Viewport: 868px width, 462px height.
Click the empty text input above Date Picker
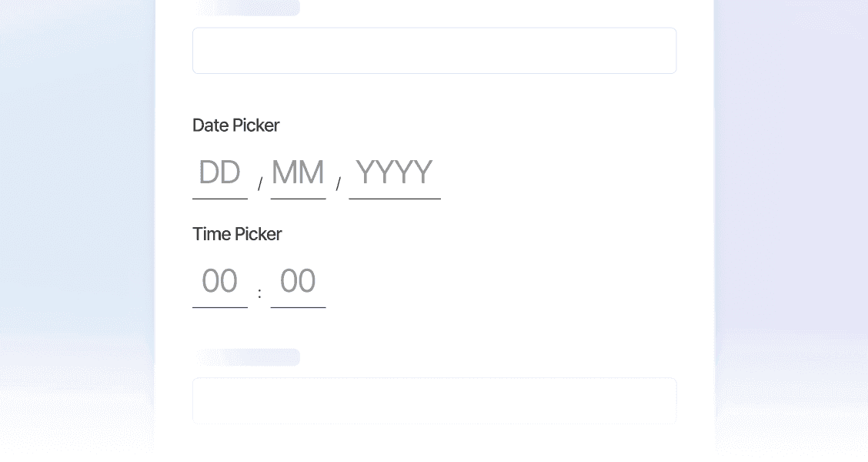tap(434, 51)
